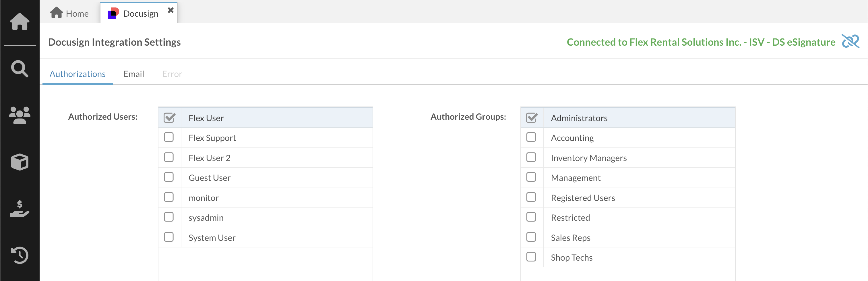Open the inventory cube icon in the sidebar
The height and width of the screenshot is (281, 868).
click(20, 162)
